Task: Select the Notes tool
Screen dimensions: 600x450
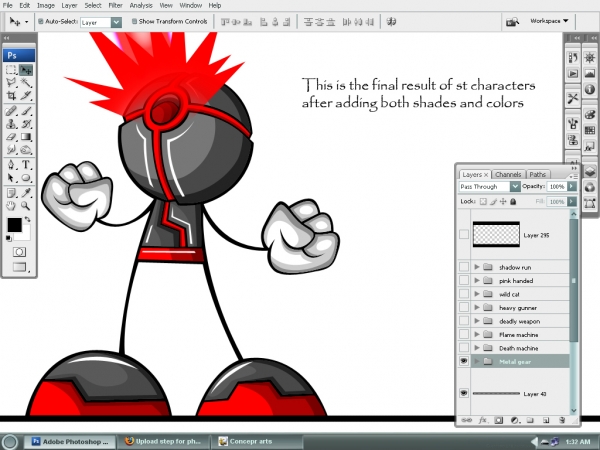Action: tap(11, 192)
